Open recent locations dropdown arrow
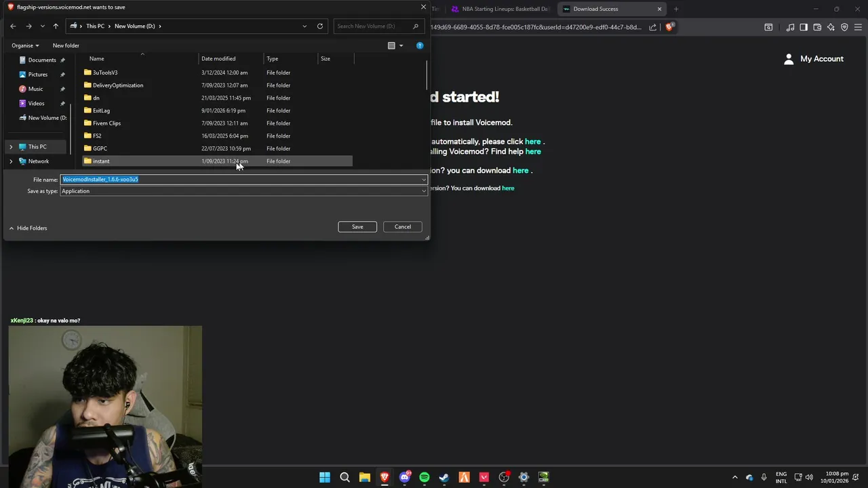The image size is (868, 488). pos(43,26)
